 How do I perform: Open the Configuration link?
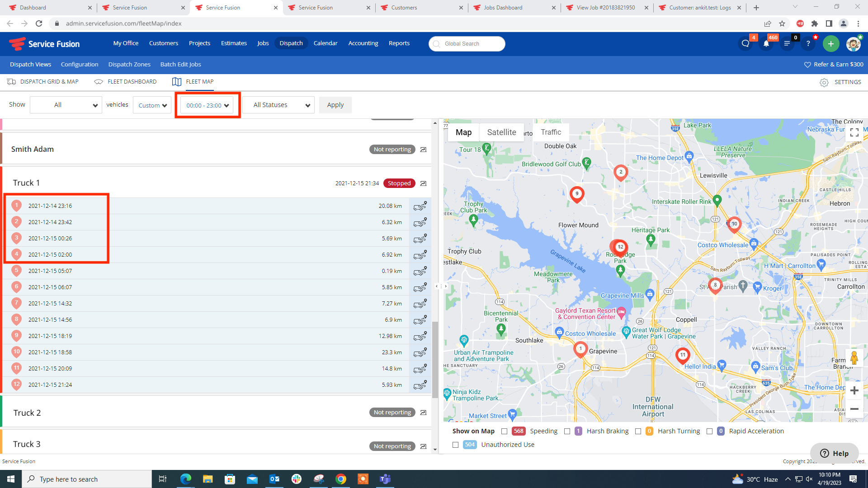(x=80, y=65)
